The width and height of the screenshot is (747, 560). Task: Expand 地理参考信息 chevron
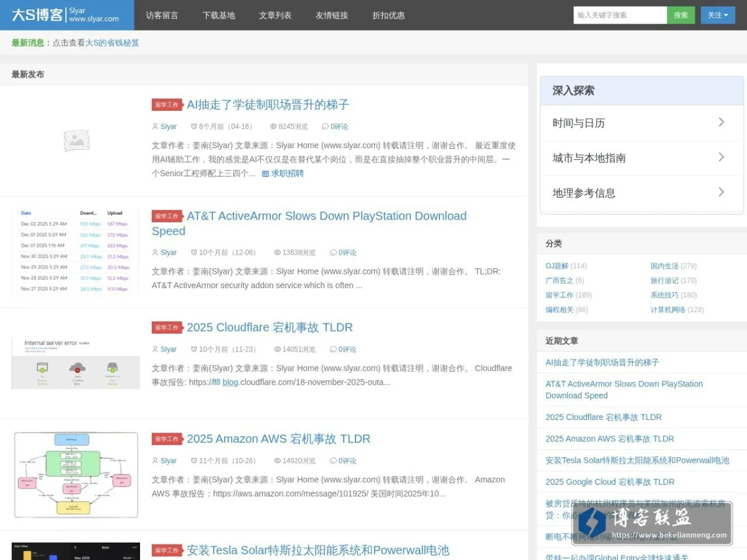click(721, 192)
